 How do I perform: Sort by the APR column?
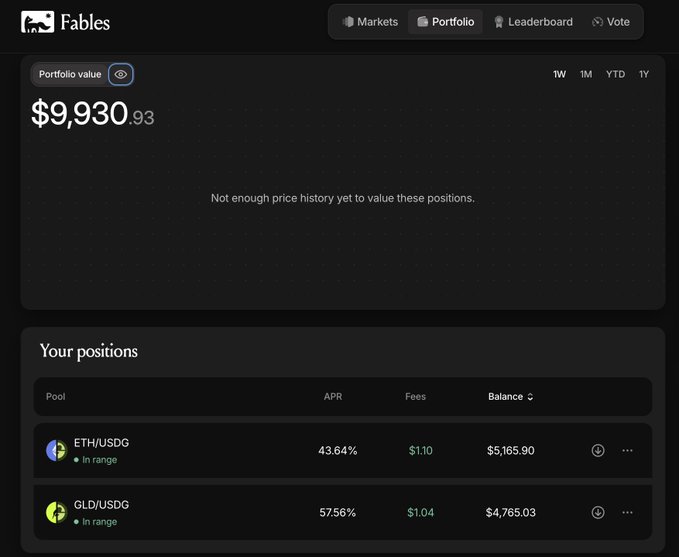click(x=333, y=397)
